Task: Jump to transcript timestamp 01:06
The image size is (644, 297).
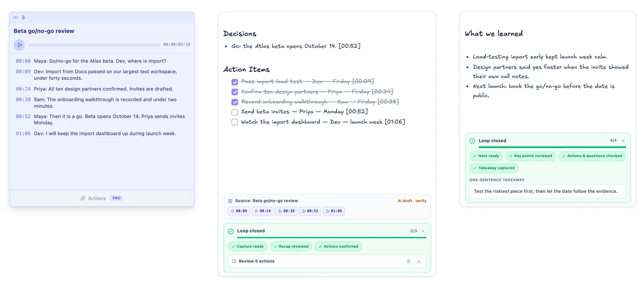Action: [23, 134]
